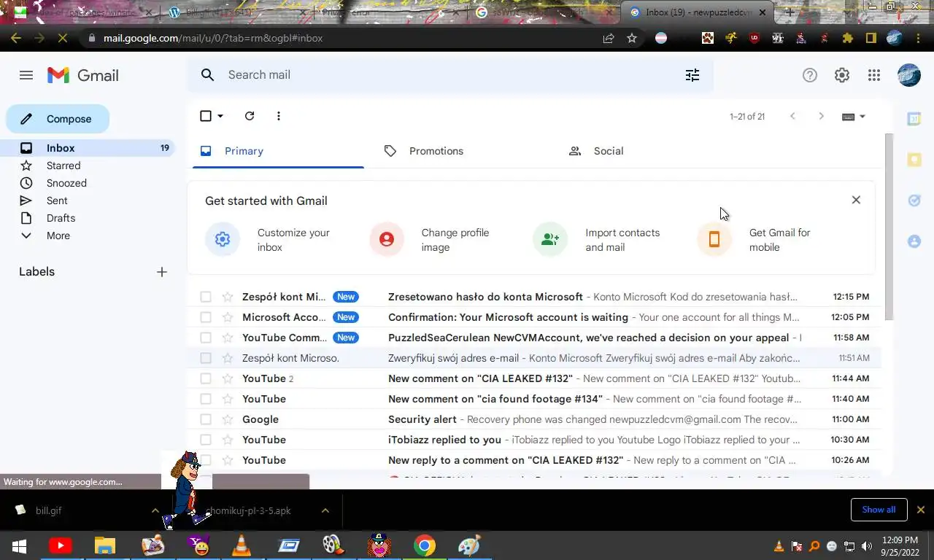934x560 pixels.
Task: Open the input tools dropdown arrow
Action: tap(862, 117)
